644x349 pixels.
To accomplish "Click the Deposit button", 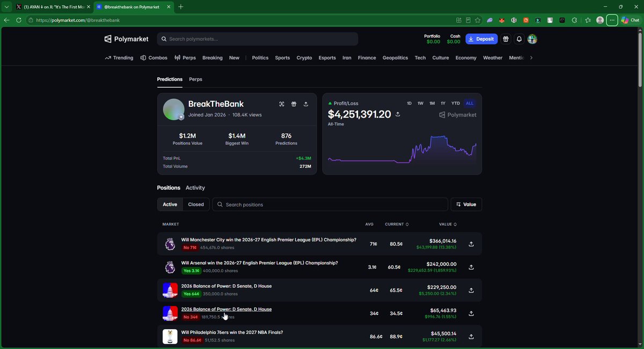I will click(481, 39).
